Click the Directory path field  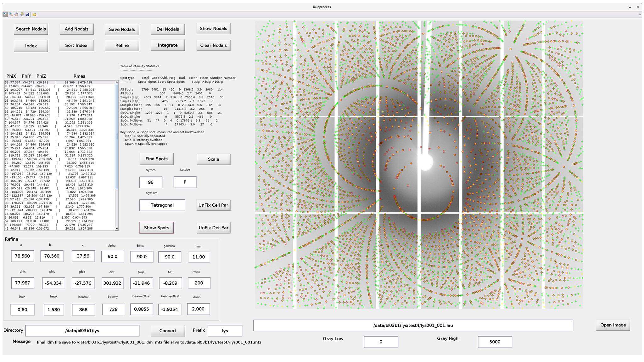pos(82,331)
